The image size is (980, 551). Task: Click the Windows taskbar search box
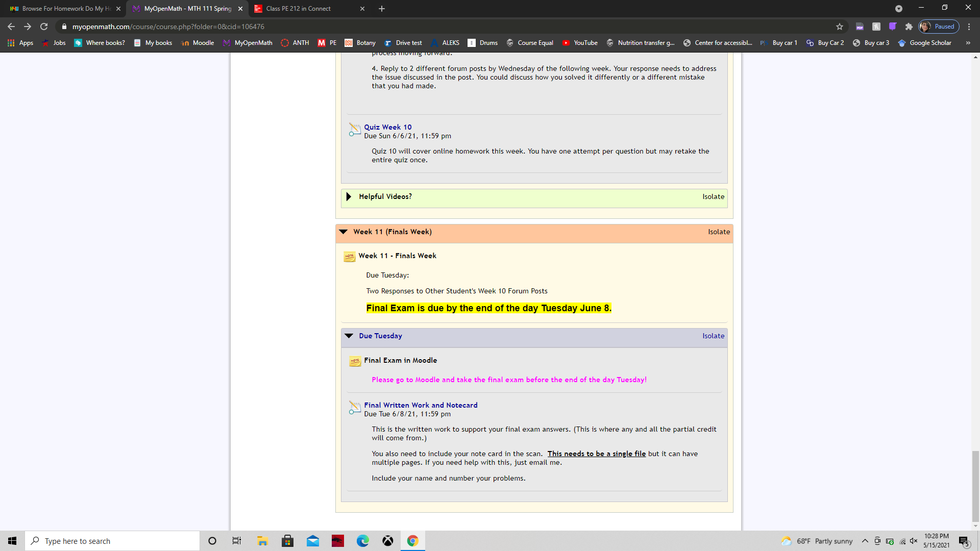coord(112,541)
